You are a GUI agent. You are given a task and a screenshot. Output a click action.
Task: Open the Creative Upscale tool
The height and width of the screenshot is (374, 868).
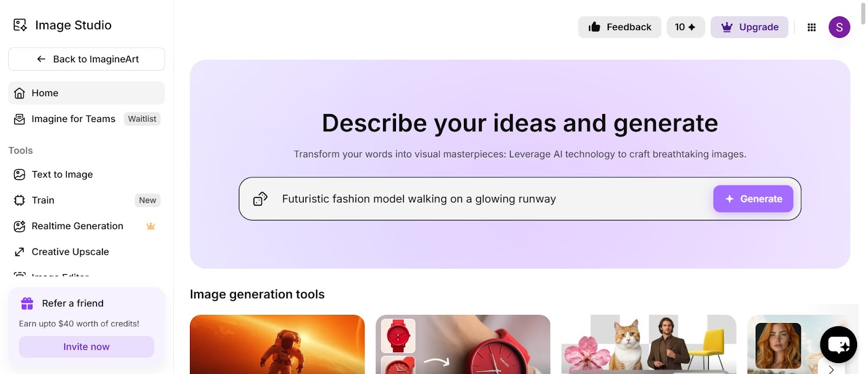point(86,252)
